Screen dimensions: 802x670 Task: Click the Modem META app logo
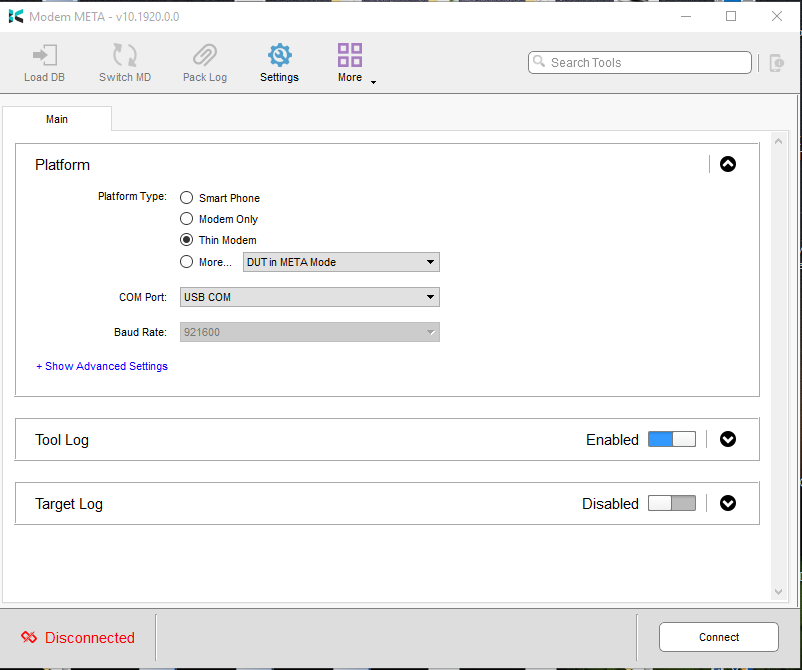coord(16,16)
